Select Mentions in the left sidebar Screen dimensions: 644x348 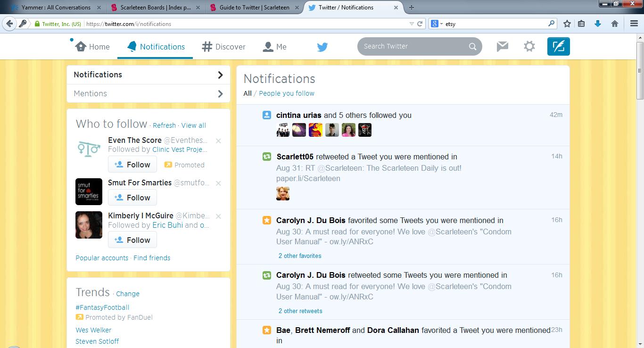149,93
